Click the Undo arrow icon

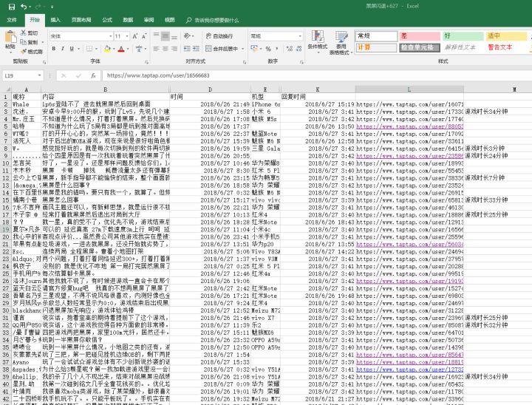23,7
